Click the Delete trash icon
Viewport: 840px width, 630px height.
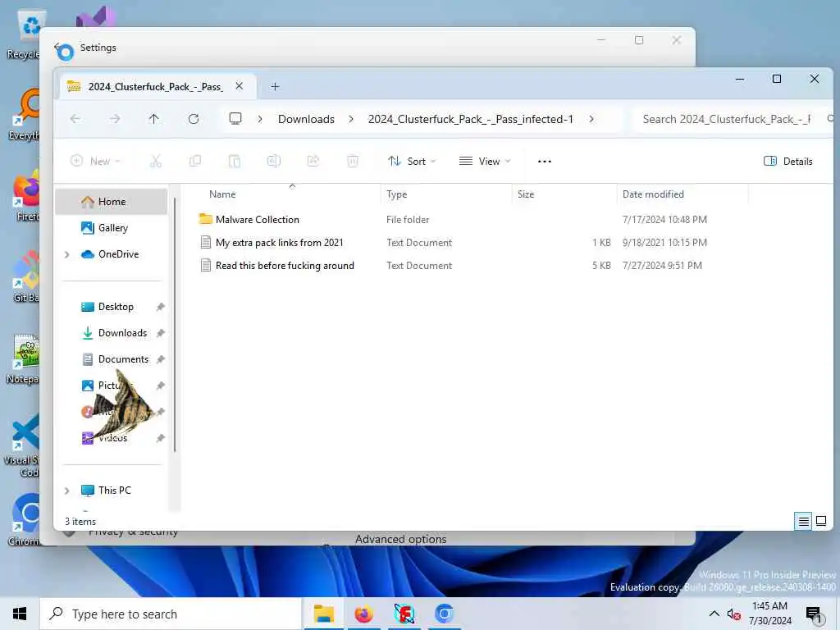coord(353,162)
